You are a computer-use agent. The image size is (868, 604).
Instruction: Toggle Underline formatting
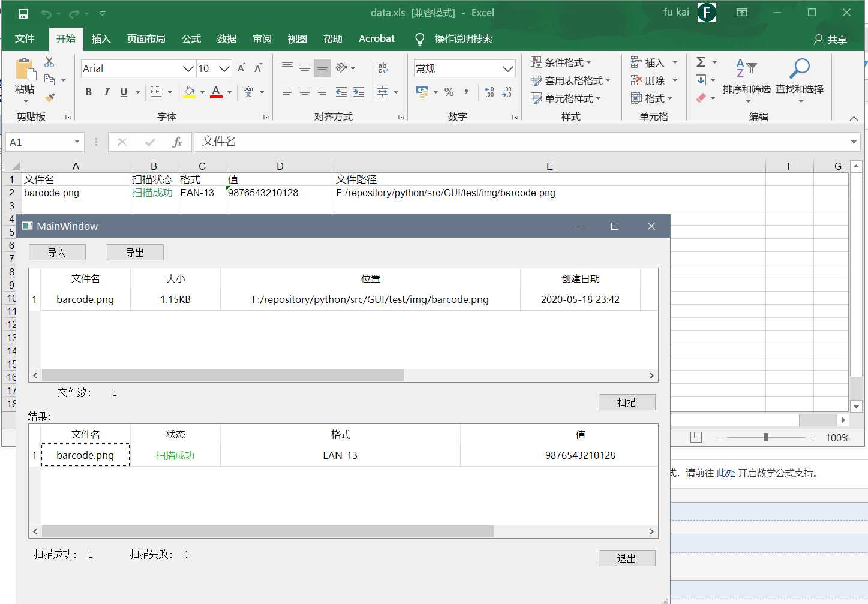pyautogui.click(x=124, y=92)
